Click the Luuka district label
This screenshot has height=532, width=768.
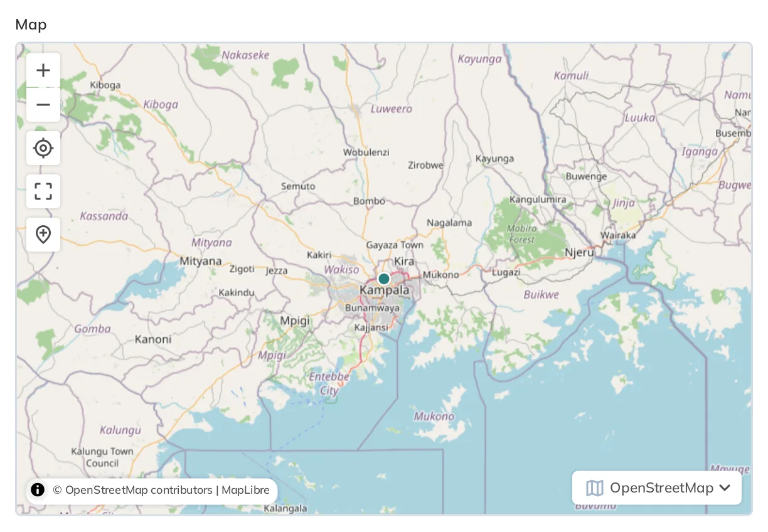coord(640,118)
